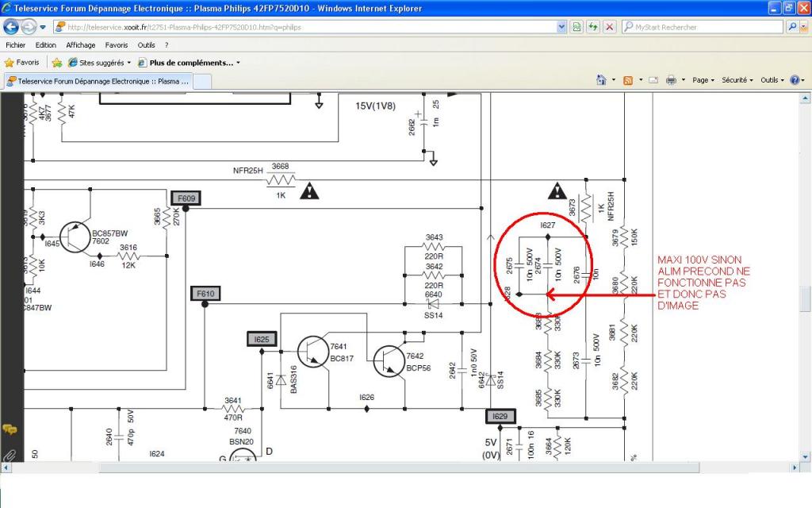Minimize the Internet Explorer window
The image size is (812, 508).
[774, 8]
